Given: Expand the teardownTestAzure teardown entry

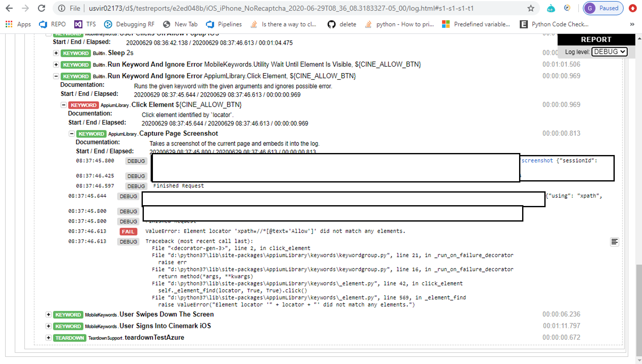Looking at the screenshot, I should click(48, 338).
